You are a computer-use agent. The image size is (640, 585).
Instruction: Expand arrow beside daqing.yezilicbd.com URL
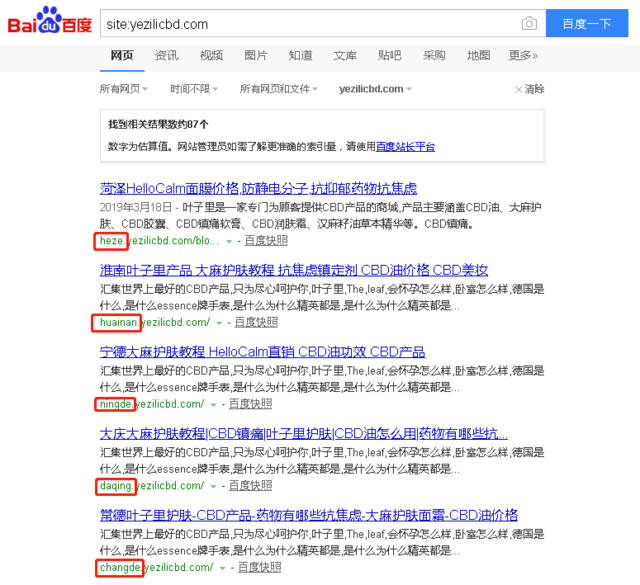click(213, 487)
